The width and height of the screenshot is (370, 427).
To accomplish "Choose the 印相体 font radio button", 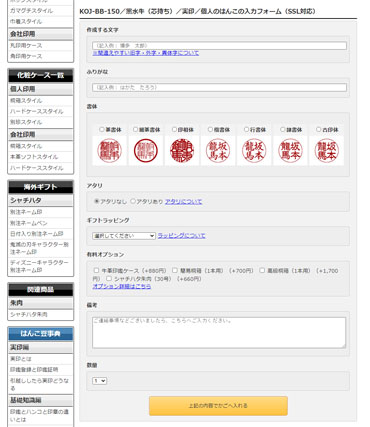I will click(x=174, y=129).
